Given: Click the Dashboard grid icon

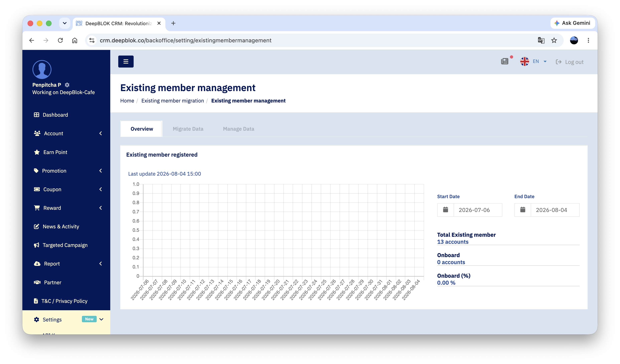Looking at the screenshot, I should 36,115.
